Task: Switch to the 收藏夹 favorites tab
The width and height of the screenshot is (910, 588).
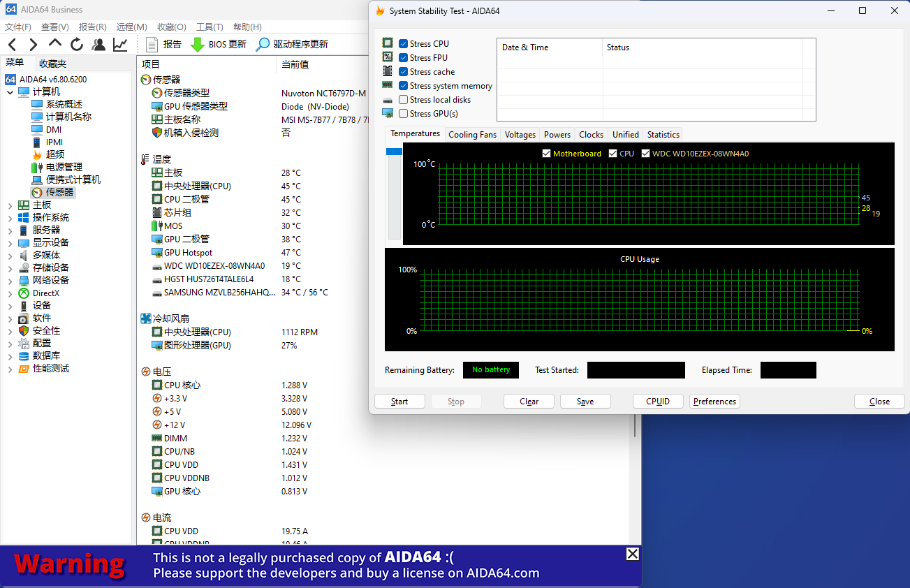Action: (x=52, y=64)
